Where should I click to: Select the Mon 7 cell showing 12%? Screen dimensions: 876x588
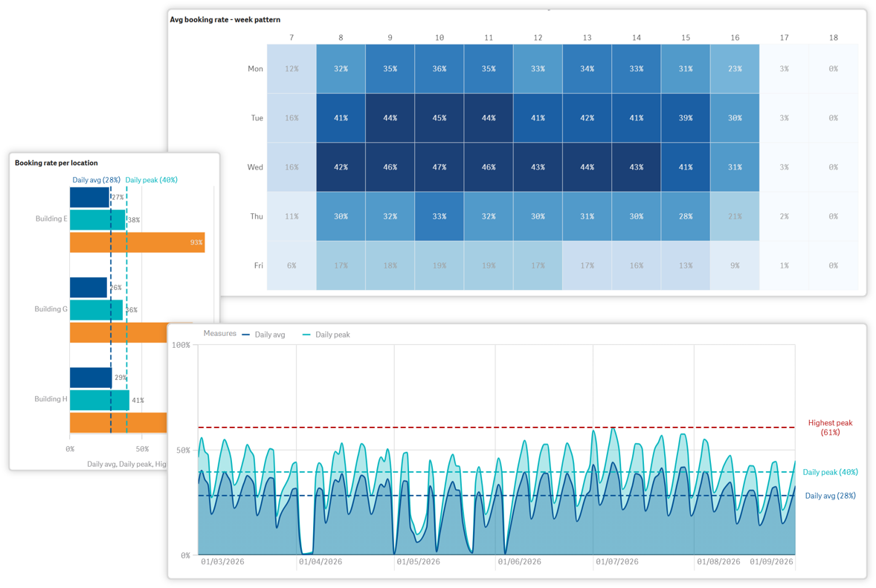(x=292, y=68)
